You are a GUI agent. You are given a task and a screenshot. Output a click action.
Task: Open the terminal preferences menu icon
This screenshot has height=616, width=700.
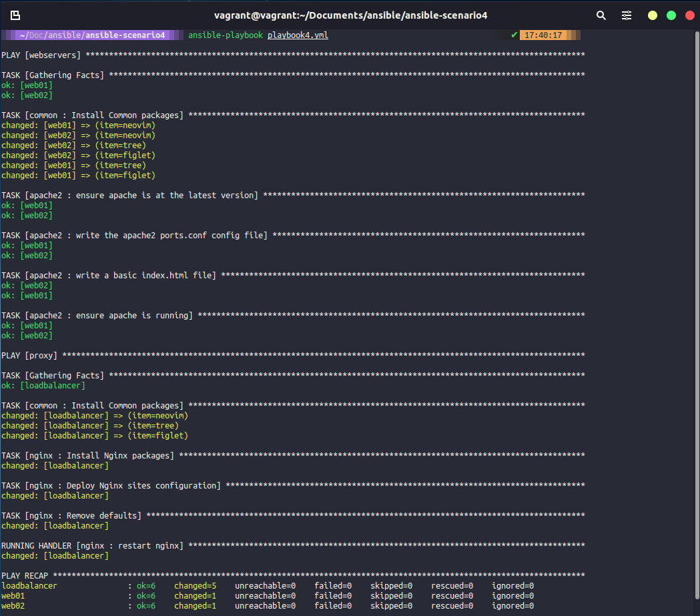627,15
